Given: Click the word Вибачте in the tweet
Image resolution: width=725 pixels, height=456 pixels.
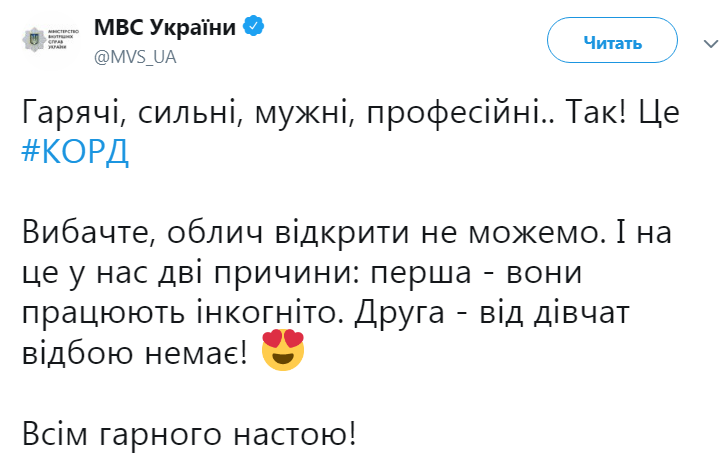Looking at the screenshot, I should (83, 233).
